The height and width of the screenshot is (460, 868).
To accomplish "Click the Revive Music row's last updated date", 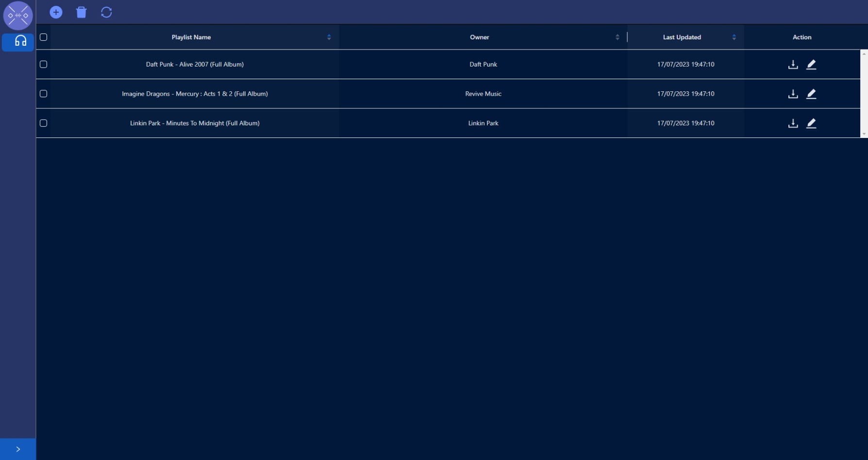I will click(685, 94).
